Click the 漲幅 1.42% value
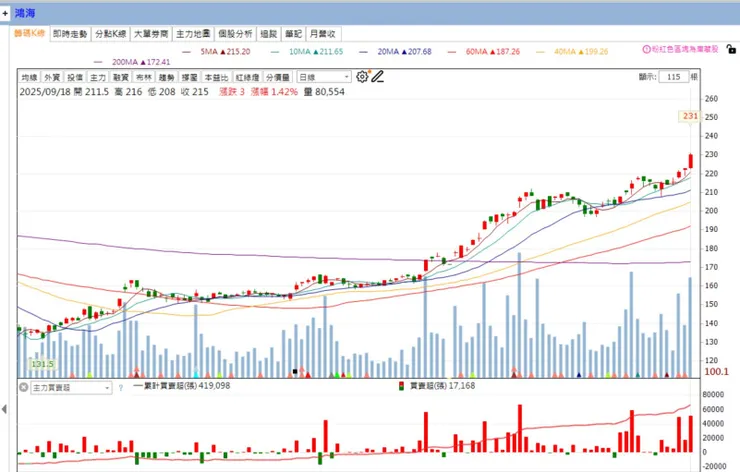 point(274,92)
